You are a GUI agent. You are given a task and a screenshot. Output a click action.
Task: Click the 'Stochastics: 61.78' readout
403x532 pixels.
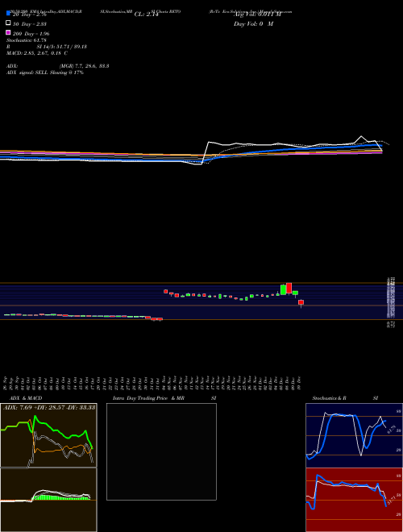tap(27, 40)
